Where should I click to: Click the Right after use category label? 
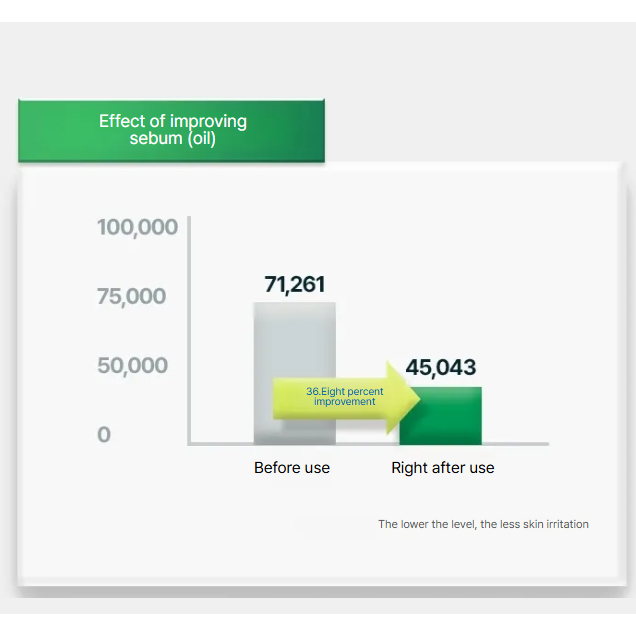pos(442,468)
